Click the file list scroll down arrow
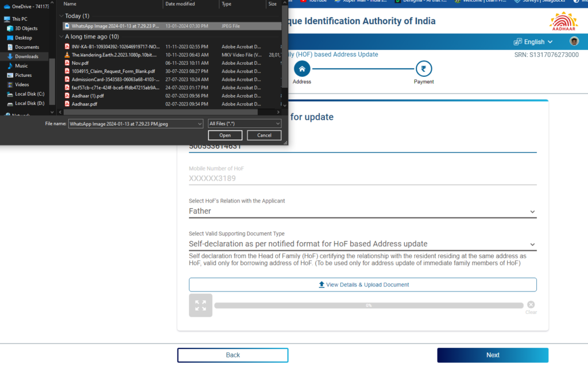 click(x=285, y=106)
